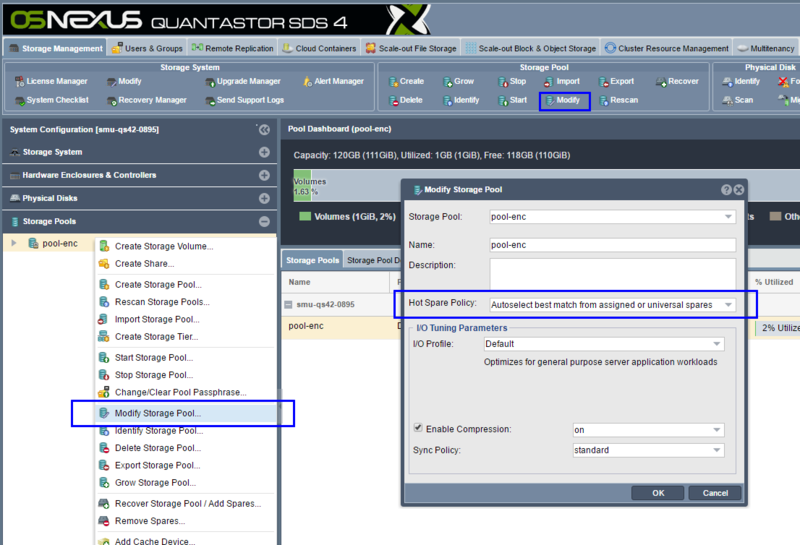Click Create in Storage Pool ribbon

[x=406, y=81]
